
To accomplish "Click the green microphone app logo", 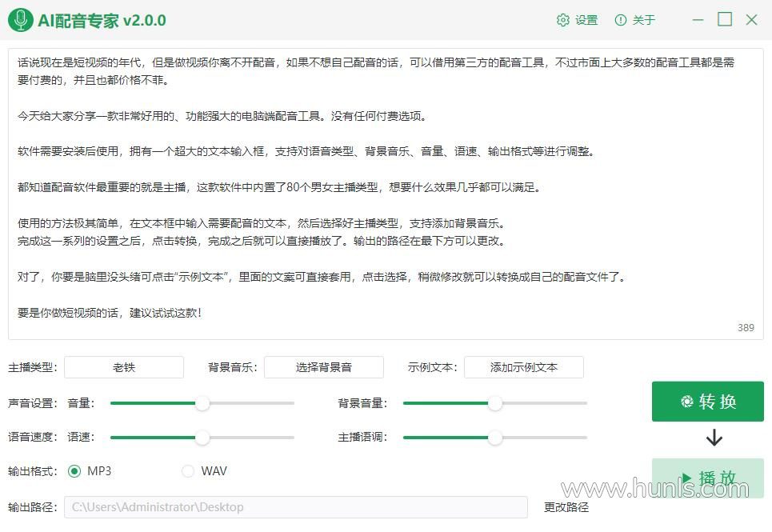I will (21, 20).
